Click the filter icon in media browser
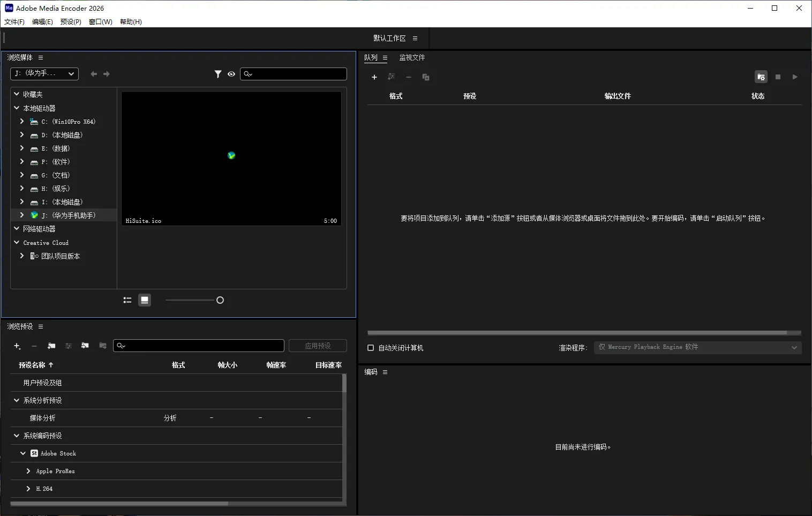The width and height of the screenshot is (812, 516). point(218,74)
